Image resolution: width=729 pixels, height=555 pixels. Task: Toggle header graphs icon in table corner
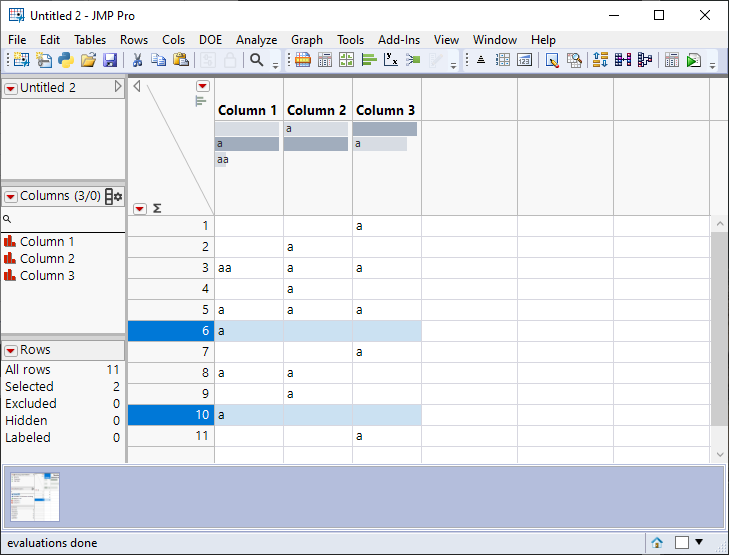(x=200, y=101)
